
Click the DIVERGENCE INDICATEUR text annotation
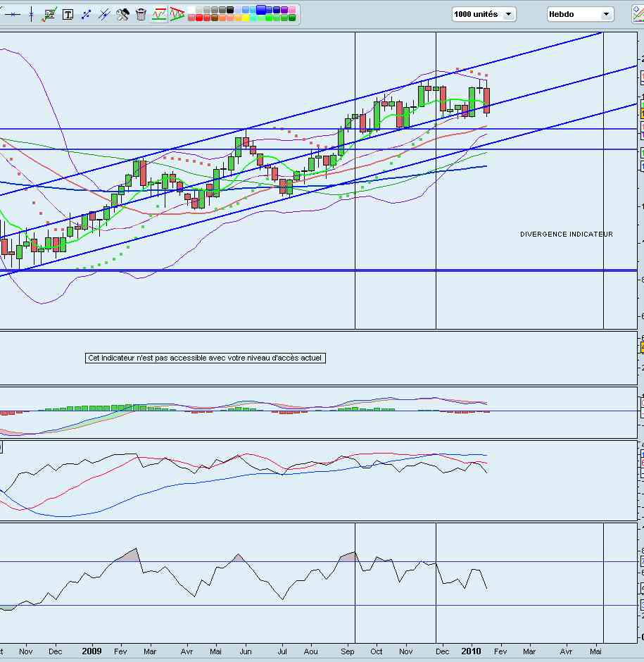tap(566, 235)
